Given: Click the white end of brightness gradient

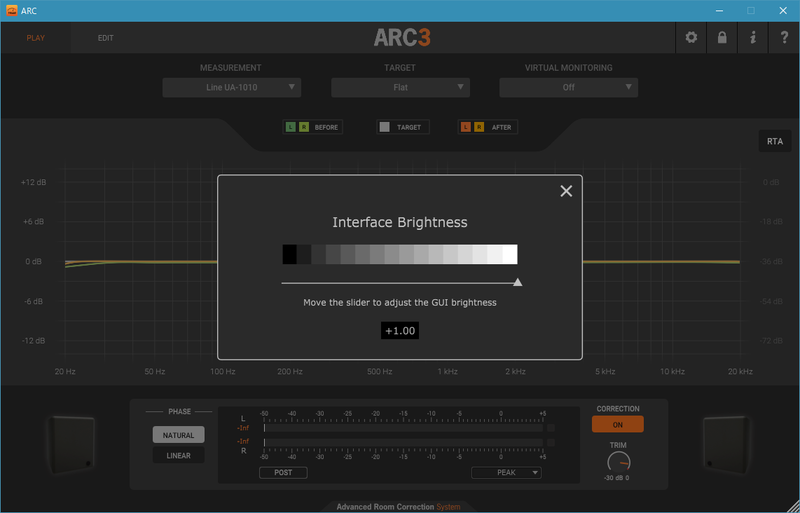Looking at the screenshot, I should click(510, 254).
